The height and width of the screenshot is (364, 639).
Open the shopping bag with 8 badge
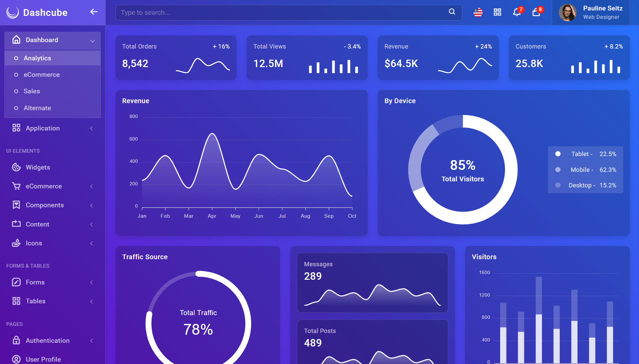tap(537, 12)
